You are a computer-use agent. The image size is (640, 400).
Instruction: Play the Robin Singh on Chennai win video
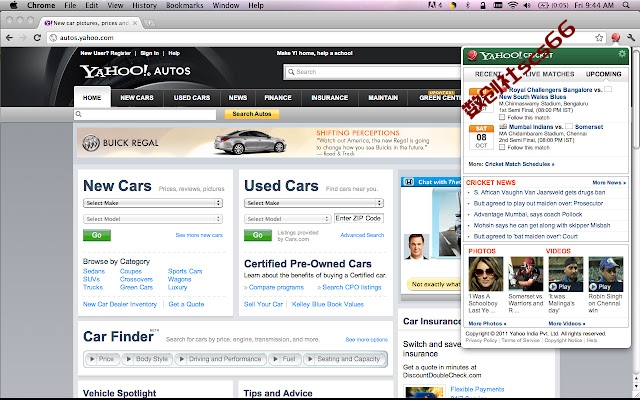pyautogui.click(x=606, y=274)
